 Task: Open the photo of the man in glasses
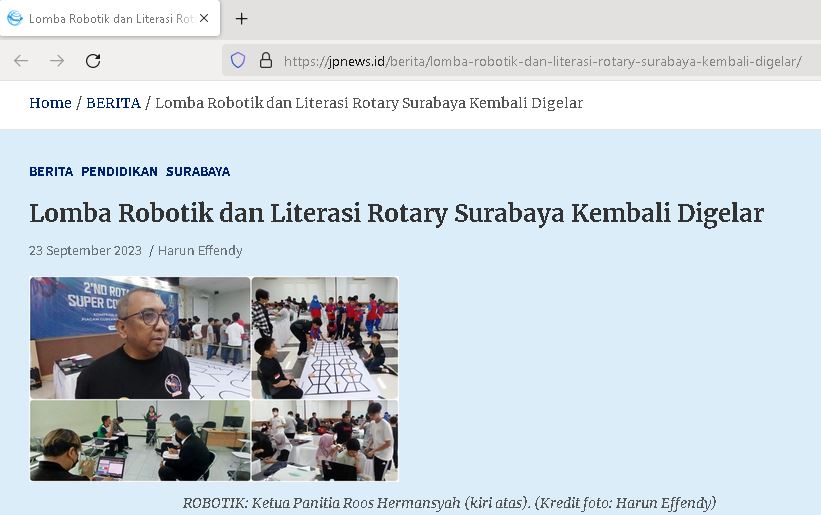140,338
